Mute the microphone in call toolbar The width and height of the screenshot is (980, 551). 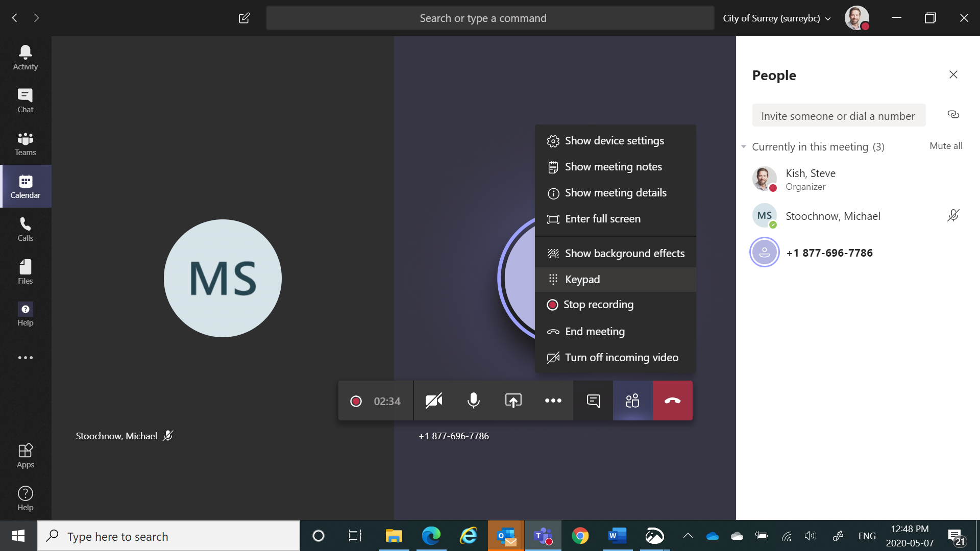(x=474, y=400)
